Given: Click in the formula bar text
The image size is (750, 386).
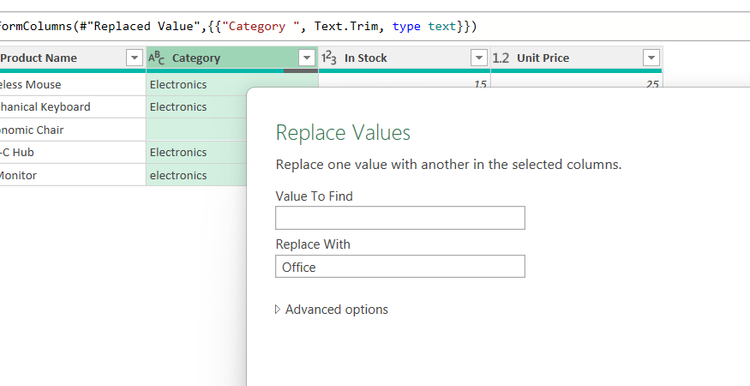Looking at the screenshot, I should click(x=238, y=26).
